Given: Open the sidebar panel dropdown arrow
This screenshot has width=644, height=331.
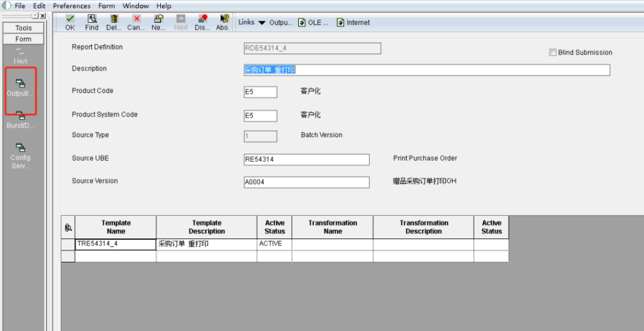Looking at the screenshot, I should (x=35, y=16).
